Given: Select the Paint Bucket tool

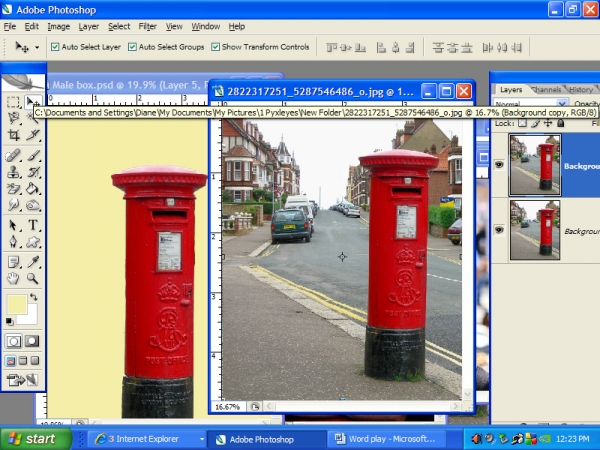Looking at the screenshot, I should pyautogui.click(x=33, y=189).
